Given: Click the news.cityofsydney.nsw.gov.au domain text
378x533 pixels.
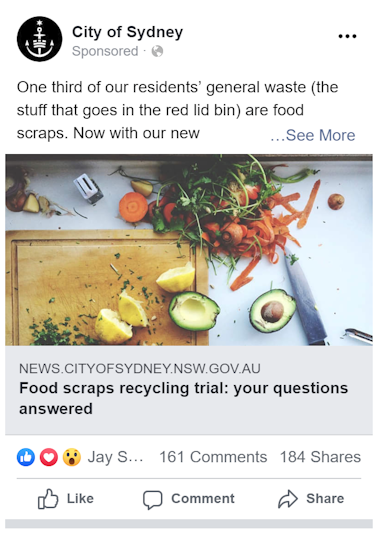Looking at the screenshot, I should pyautogui.click(x=140, y=368).
